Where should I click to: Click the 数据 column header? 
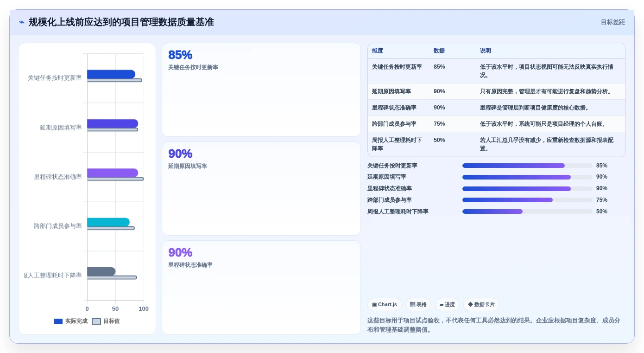tap(439, 51)
